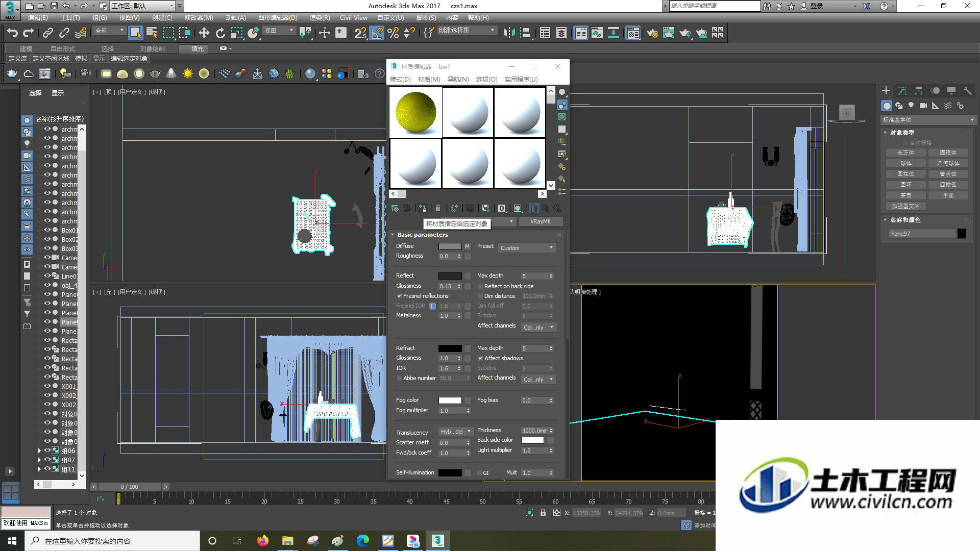
Task: Assign material to selection in Material Editor
Action: click(x=423, y=208)
